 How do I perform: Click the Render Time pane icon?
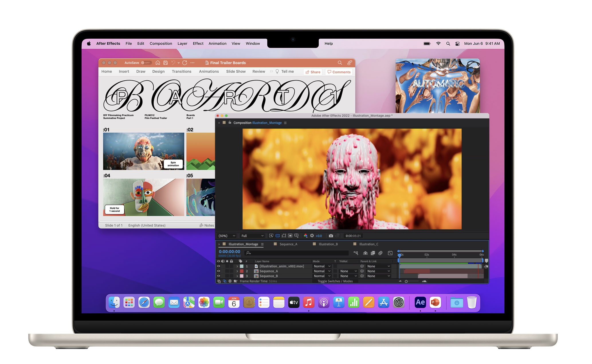[236, 281]
